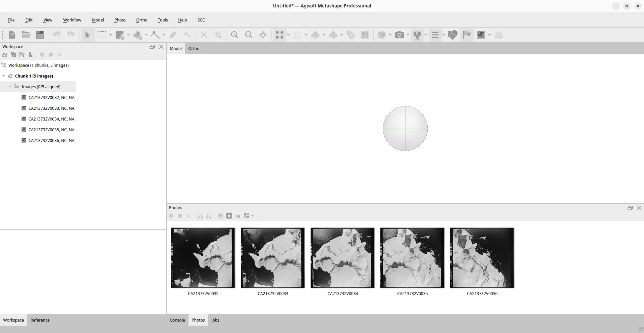644x333 pixels.
Task: Switch to the Reference pane tab
Action: point(40,320)
